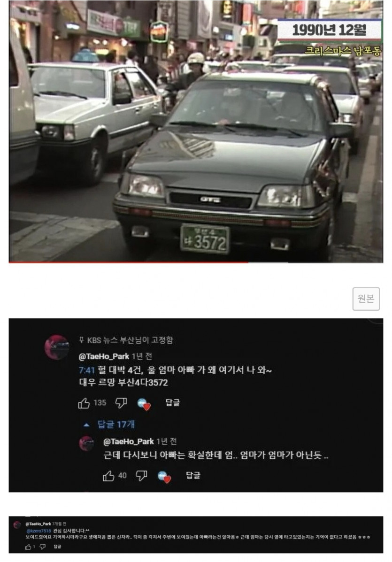Viewport: 392px width, 562px height.
Task: Open the @kzero7518 mention link
Action: tap(38, 531)
